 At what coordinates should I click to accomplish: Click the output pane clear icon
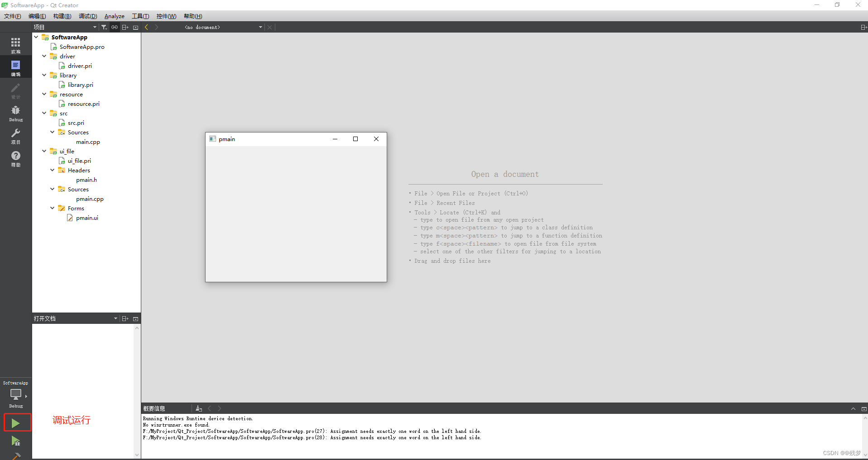(199, 408)
